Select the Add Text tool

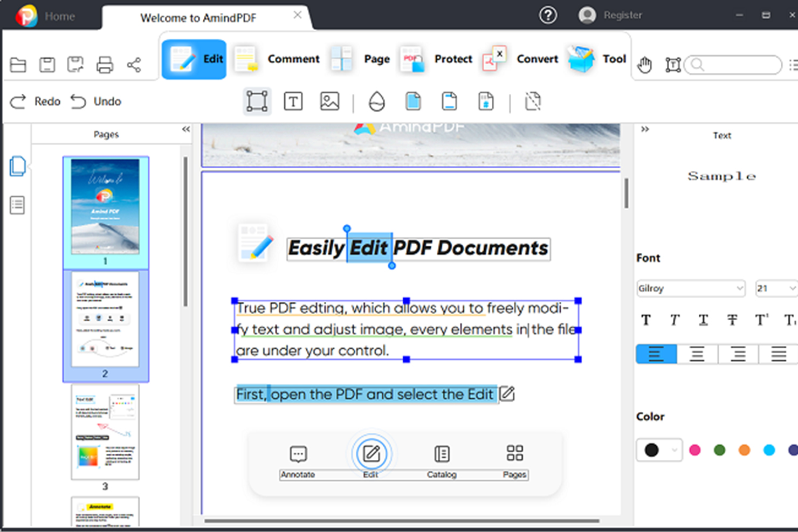[x=293, y=101]
